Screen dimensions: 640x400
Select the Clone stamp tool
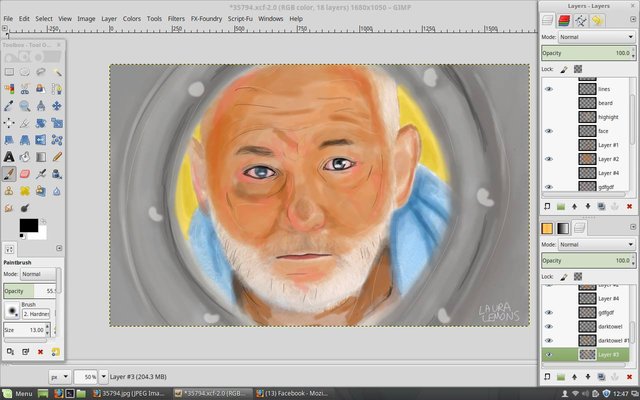click(9, 191)
